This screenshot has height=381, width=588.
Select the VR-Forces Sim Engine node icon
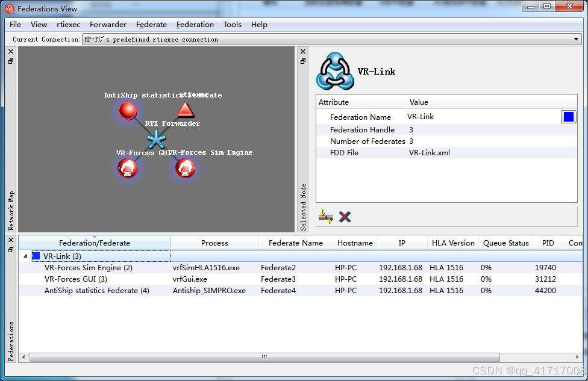[x=185, y=168]
